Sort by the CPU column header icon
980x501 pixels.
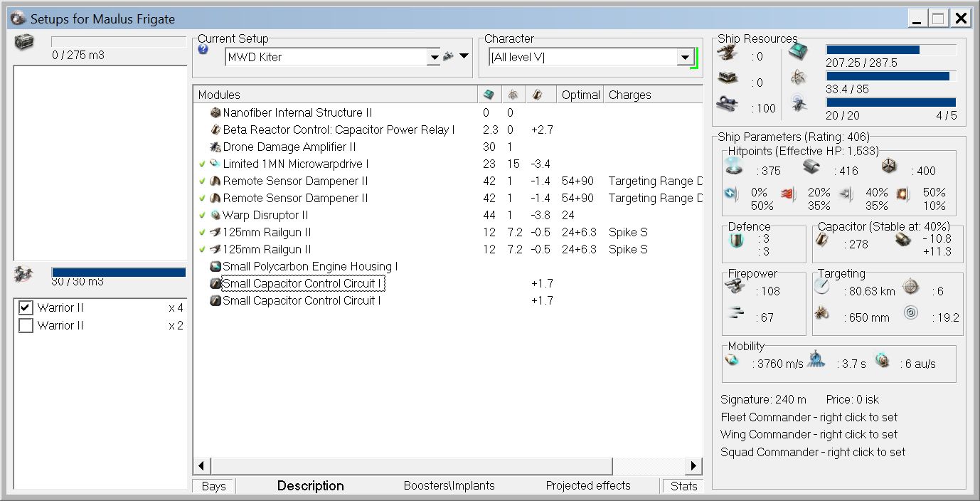(x=488, y=94)
